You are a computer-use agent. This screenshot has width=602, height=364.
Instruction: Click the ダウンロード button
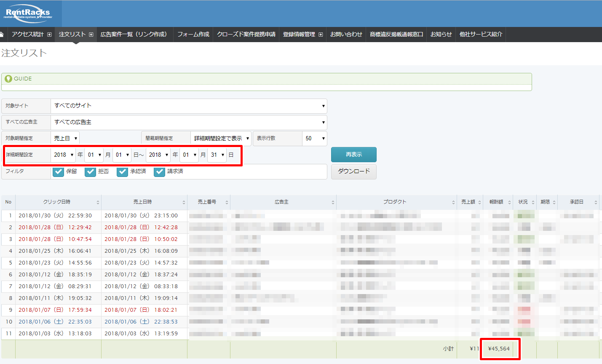353,171
